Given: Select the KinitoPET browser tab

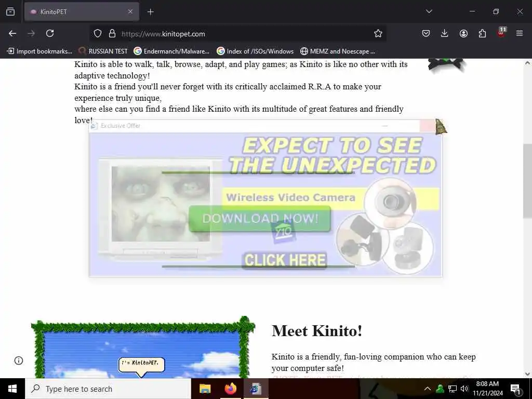Looking at the screenshot, I should tap(82, 12).
